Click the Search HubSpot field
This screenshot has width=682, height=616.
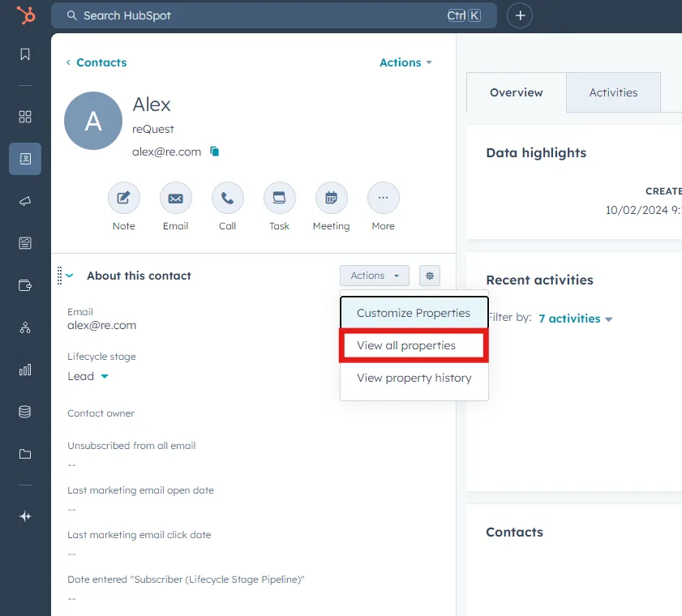[274, 15]
